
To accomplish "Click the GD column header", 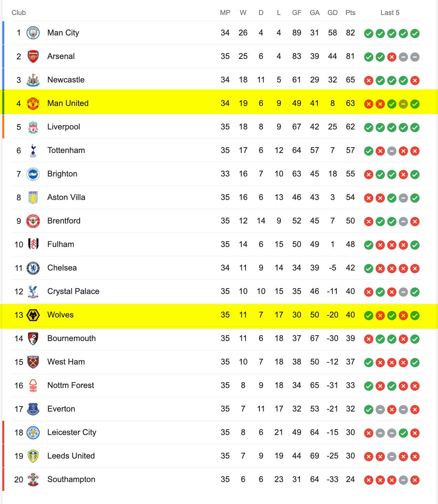I will 333,13.
